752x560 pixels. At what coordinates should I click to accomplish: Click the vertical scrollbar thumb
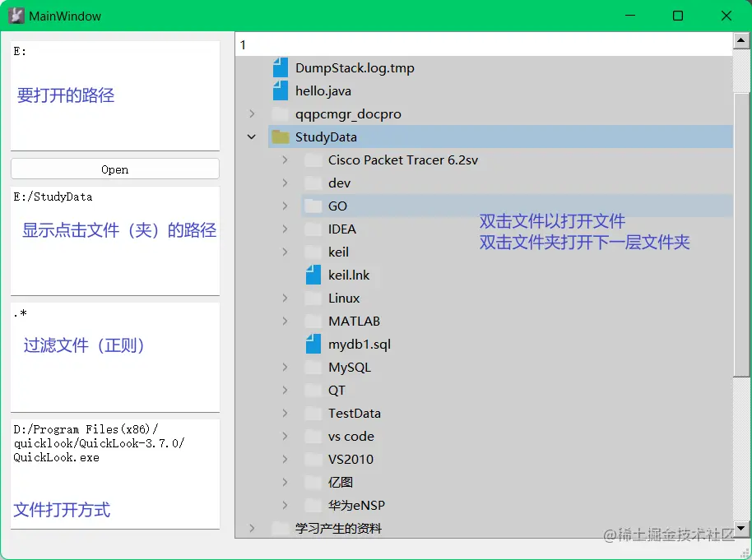[x=741, y=234]
